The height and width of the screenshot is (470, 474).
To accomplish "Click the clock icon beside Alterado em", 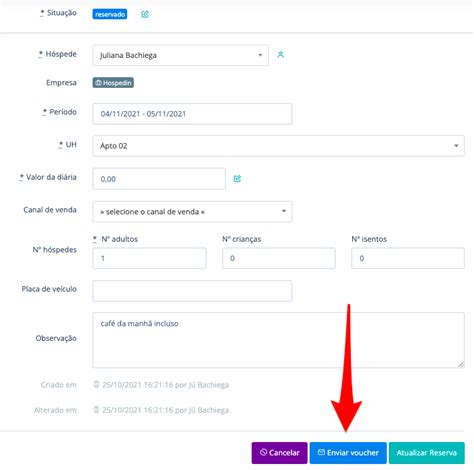I will pos(96,410).
